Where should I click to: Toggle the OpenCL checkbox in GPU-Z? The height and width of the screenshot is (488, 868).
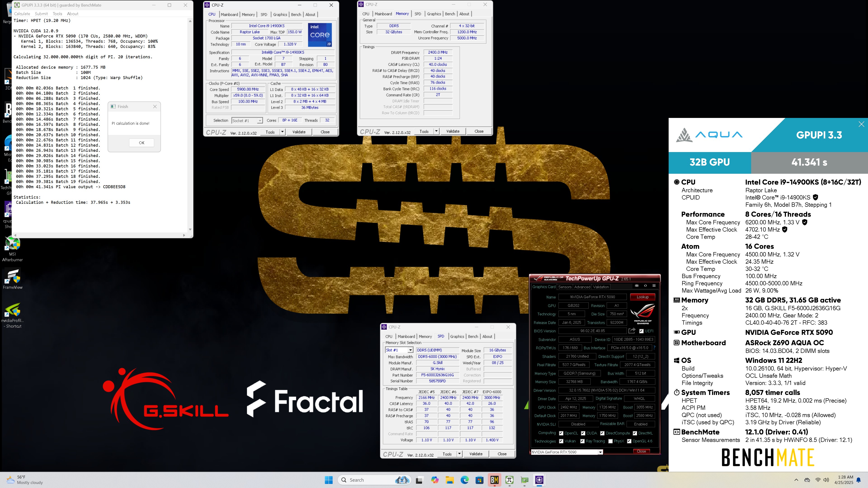coord(561,433)
